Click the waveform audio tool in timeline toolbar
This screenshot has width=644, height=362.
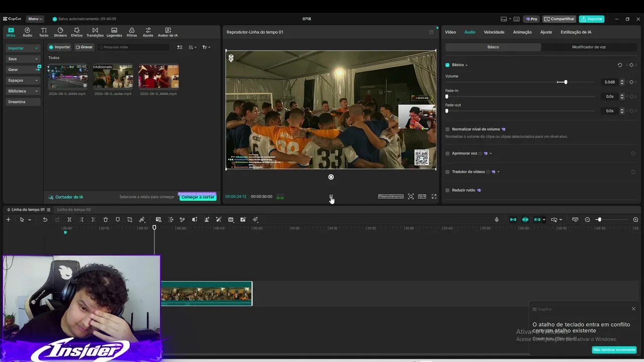click(x=255, y=220)
